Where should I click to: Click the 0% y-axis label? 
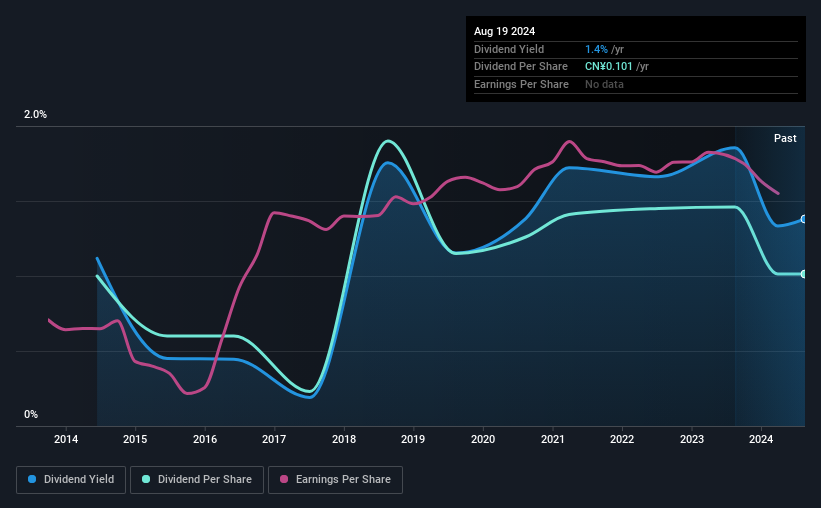click(x=31, y=414)
